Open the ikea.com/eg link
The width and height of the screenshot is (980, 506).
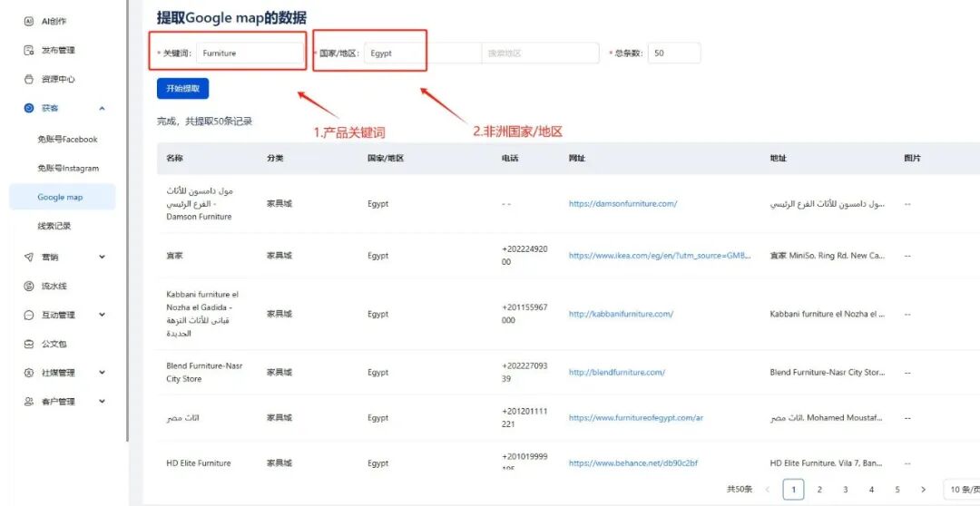coord(660,256)
